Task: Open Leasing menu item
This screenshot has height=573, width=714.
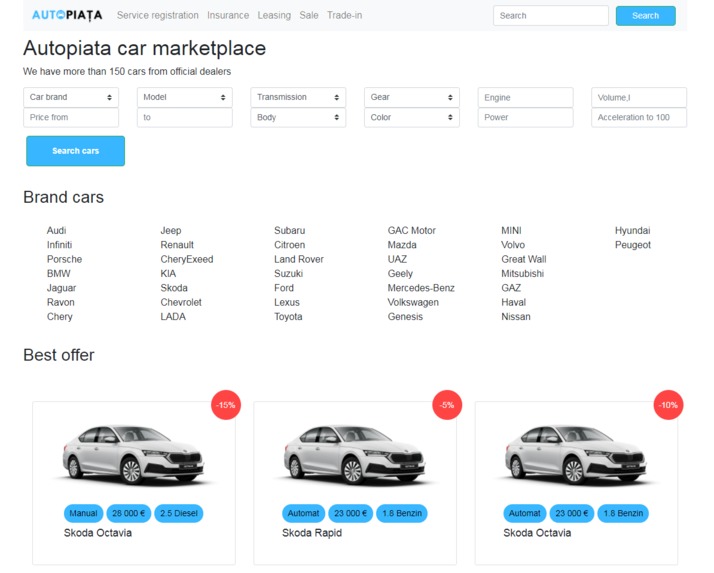Action: coord(274,15)
